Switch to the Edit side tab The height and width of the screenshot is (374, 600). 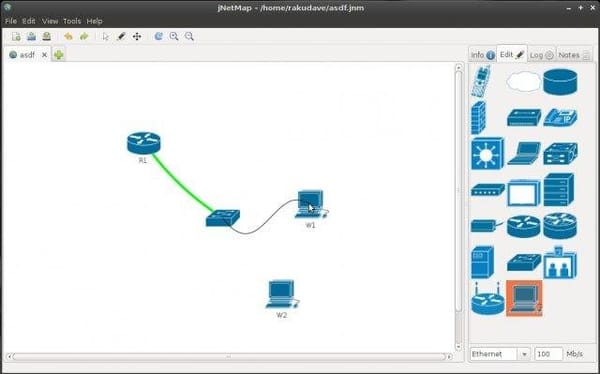pyautogui.click(x=512, y=54)
